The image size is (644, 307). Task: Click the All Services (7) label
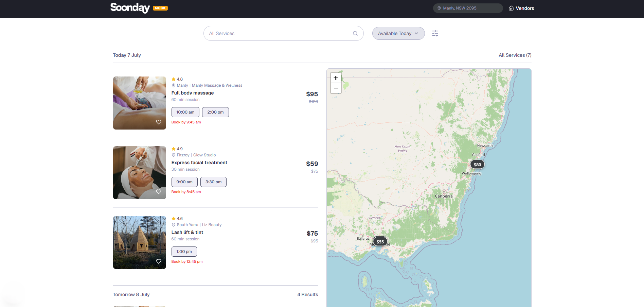click(x=515, y=55)
